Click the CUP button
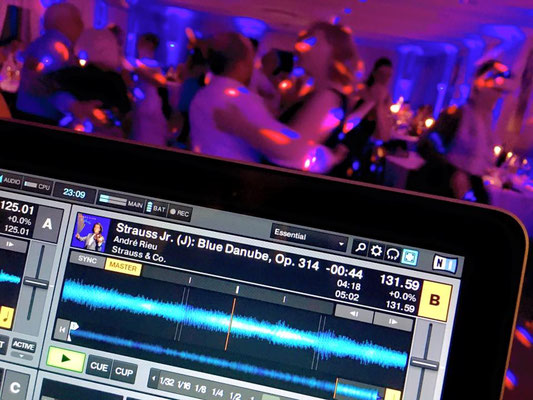 pos(124,371)
